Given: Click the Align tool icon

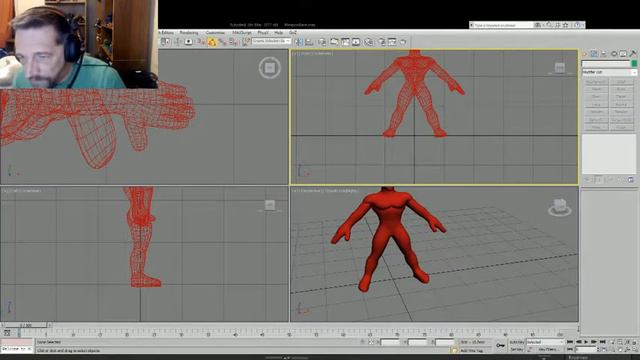Looking at the screenshot, I should [x=309, y=42].
